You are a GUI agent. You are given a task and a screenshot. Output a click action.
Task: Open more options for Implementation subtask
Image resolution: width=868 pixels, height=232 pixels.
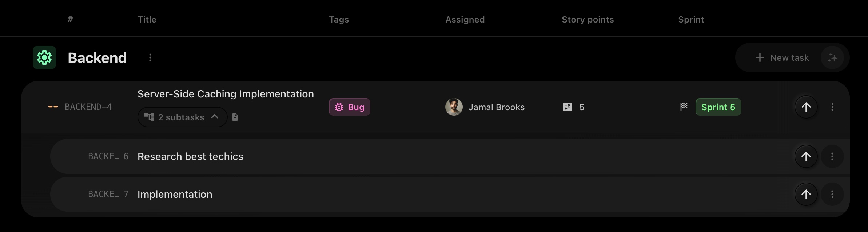coord(832,194)
